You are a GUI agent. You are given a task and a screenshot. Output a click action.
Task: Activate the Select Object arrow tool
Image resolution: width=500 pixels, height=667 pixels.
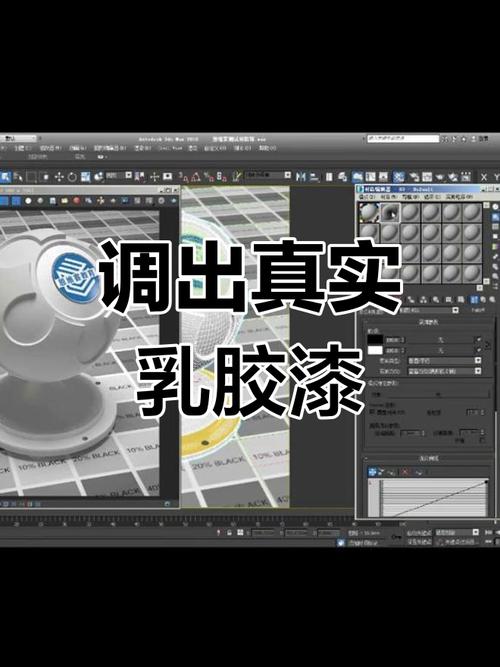(x=5, y=177)
